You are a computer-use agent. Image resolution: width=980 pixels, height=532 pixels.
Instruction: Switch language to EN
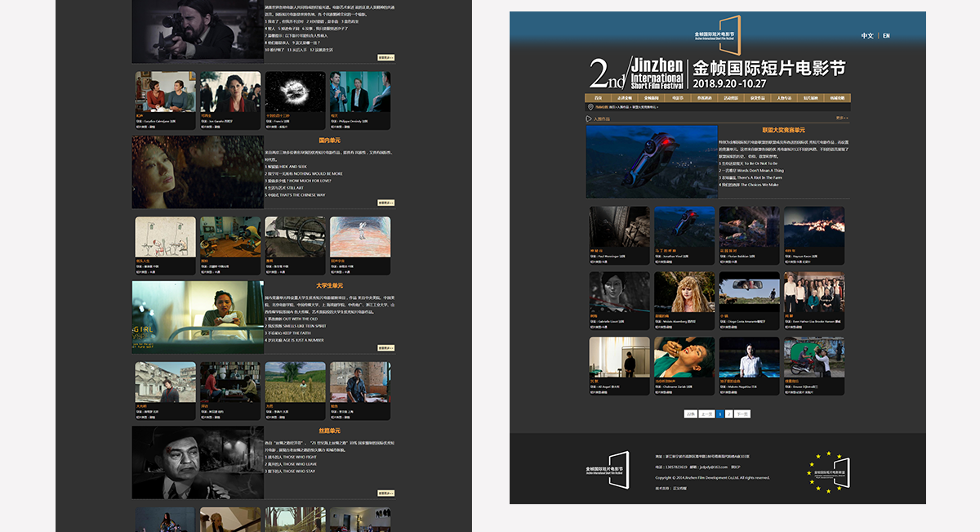pos(886,36)
